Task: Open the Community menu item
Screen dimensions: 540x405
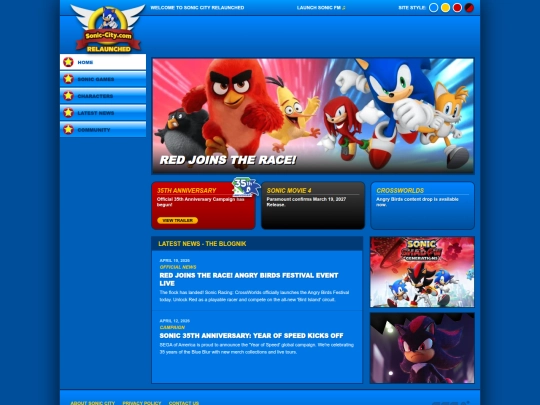Action: (103, 129)
